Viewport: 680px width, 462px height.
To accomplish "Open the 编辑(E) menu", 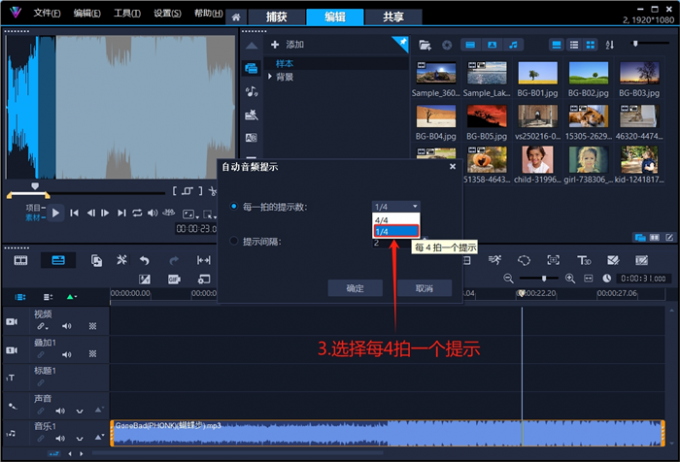I will (87, 13).
